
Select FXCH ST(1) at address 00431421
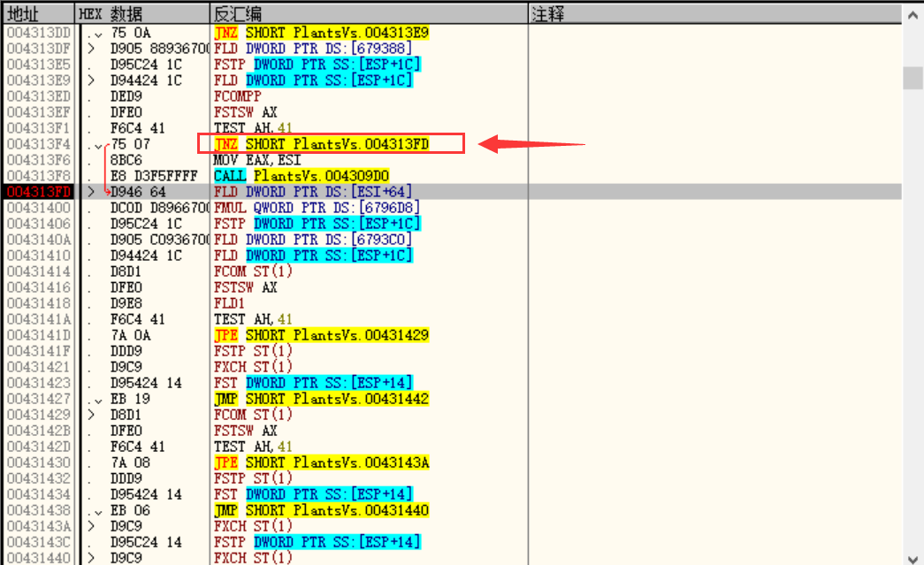[x=254, y=366]
